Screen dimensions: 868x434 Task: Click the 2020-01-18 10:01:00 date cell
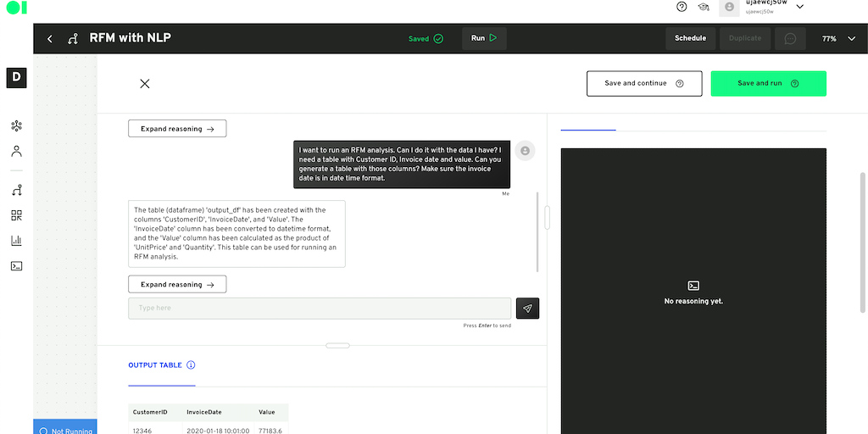[x=218, y=430]
